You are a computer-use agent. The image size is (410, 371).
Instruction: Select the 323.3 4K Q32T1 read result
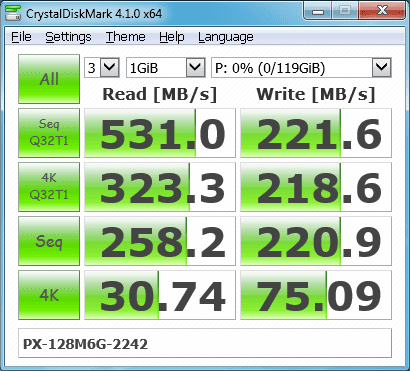160,187
